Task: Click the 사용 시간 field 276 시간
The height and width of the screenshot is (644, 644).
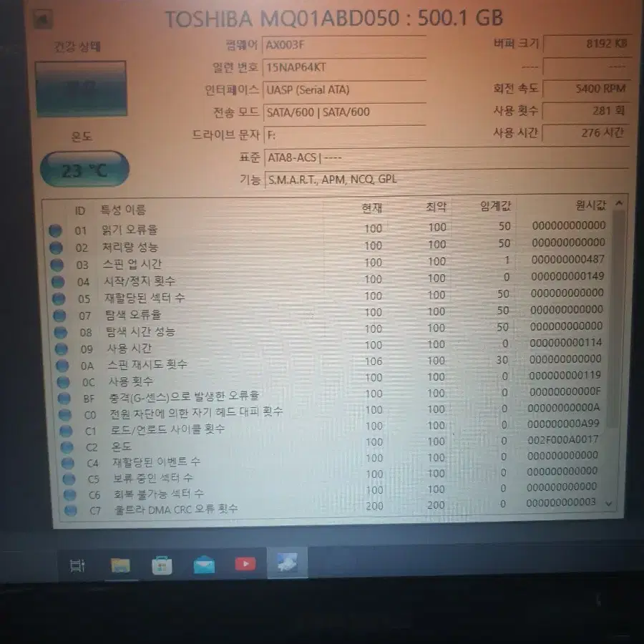Action: pyautogui.click(x=585, y=132)
